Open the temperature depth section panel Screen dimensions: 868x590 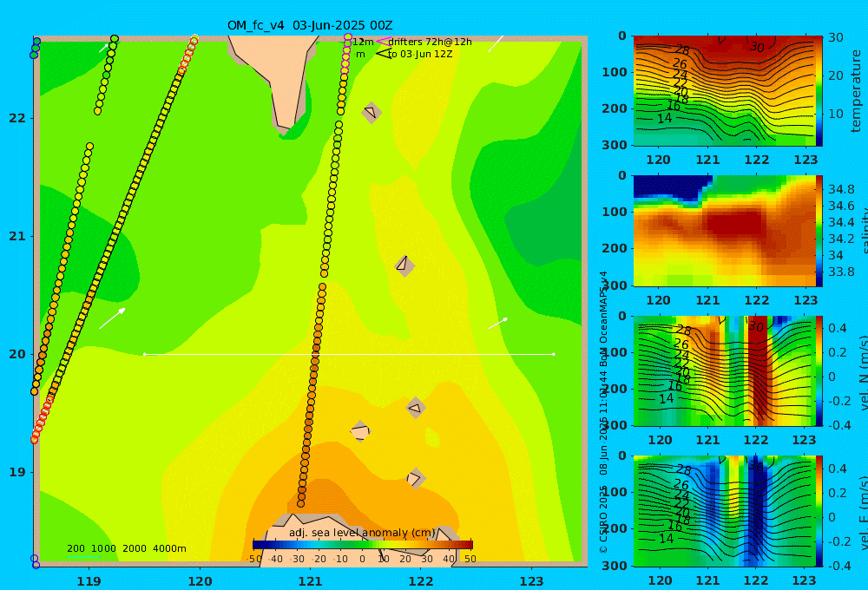[723, 91]
